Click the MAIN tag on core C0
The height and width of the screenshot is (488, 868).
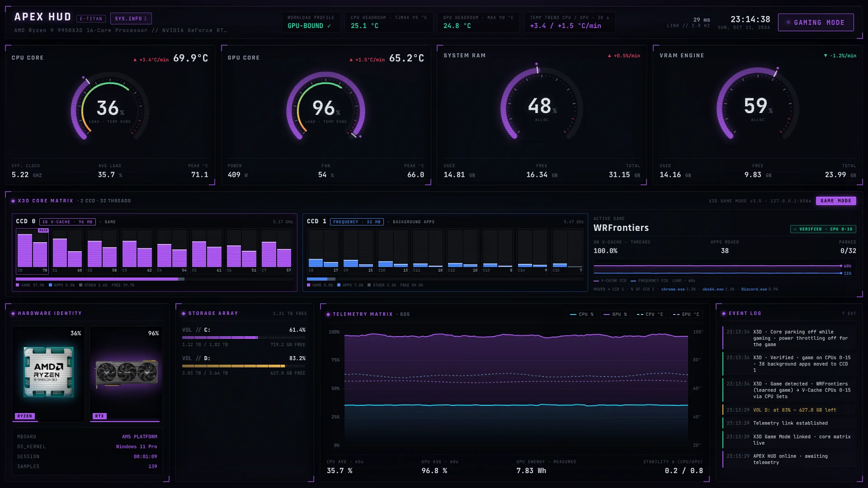coord(43,230)
